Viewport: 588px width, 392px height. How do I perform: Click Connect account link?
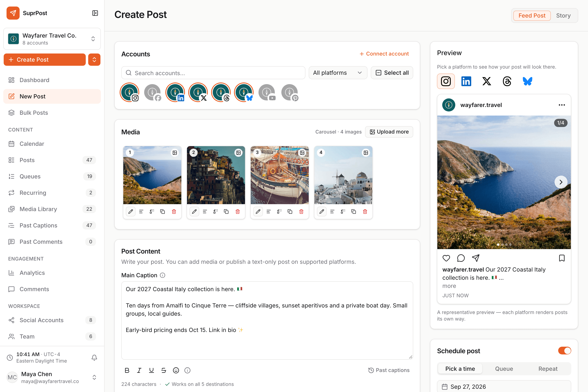(384, 54)
